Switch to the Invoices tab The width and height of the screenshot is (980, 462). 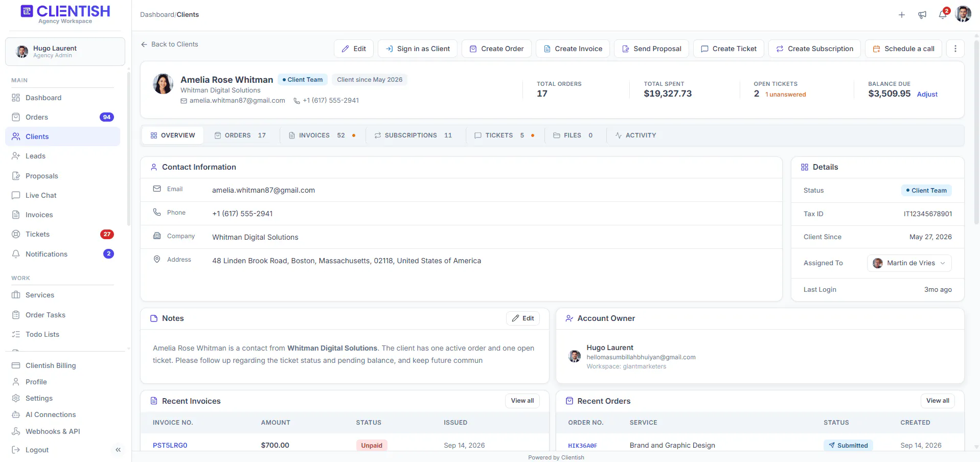(322, 135)
